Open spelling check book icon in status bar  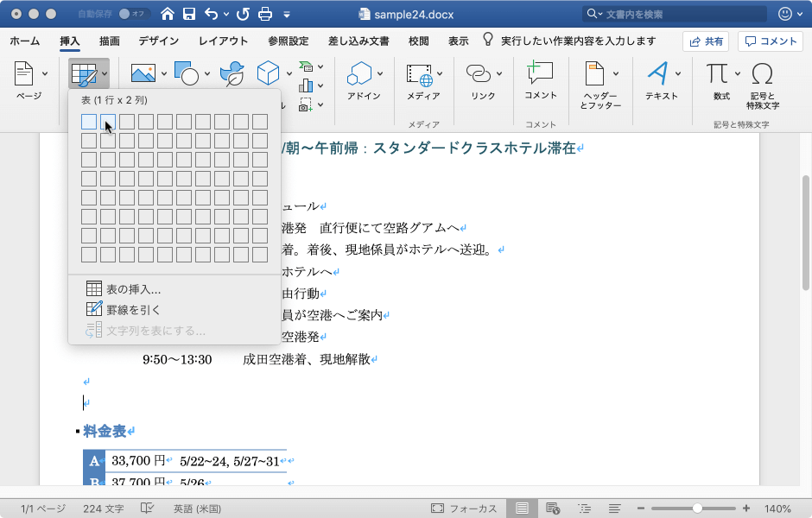tap(147, 509)
